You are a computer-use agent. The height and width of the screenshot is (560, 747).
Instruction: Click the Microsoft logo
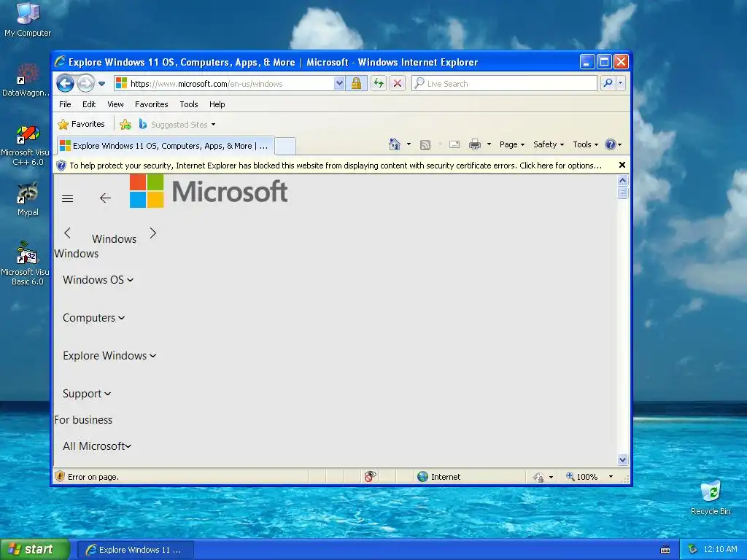point(209,191)
